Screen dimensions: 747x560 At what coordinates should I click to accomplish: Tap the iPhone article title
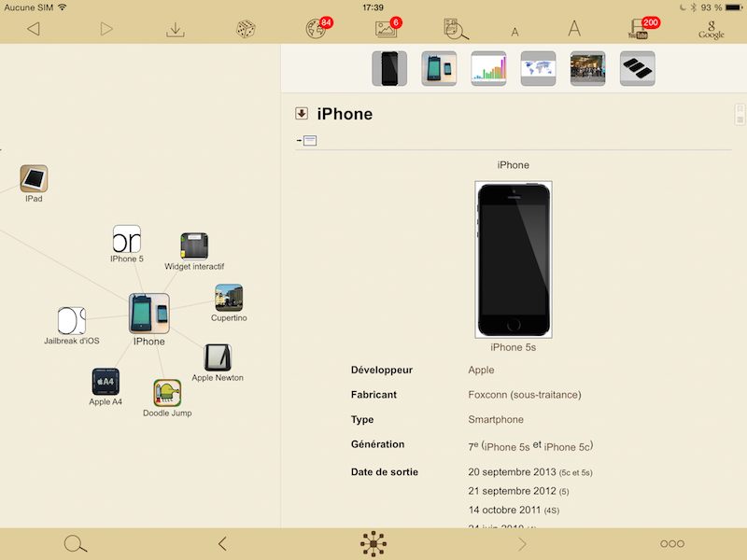pos(345,114)
